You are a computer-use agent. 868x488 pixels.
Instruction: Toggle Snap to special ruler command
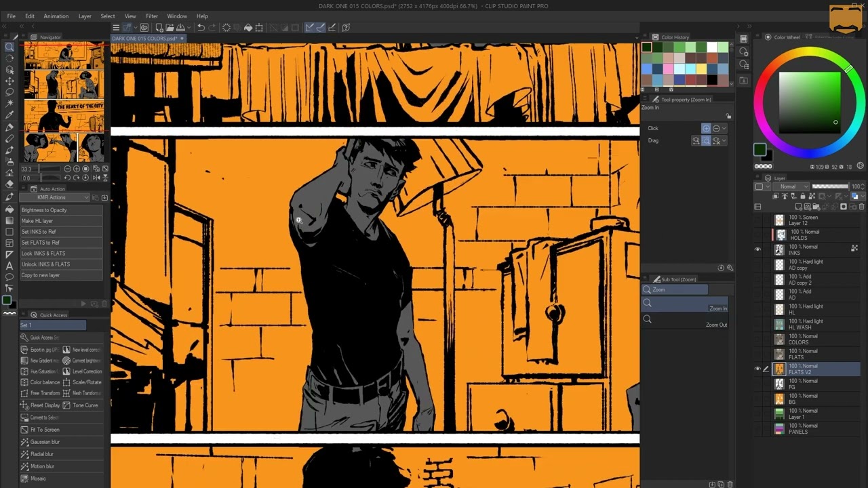click(321, 28)
